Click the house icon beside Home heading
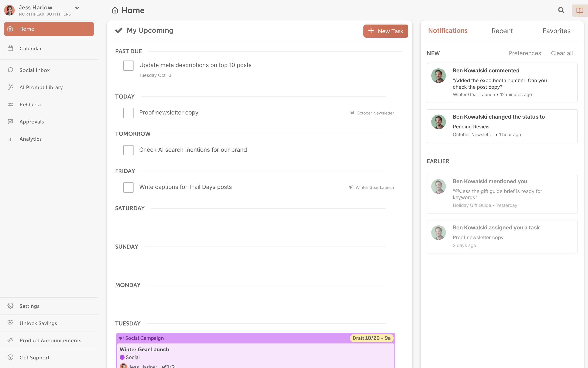 115,10
